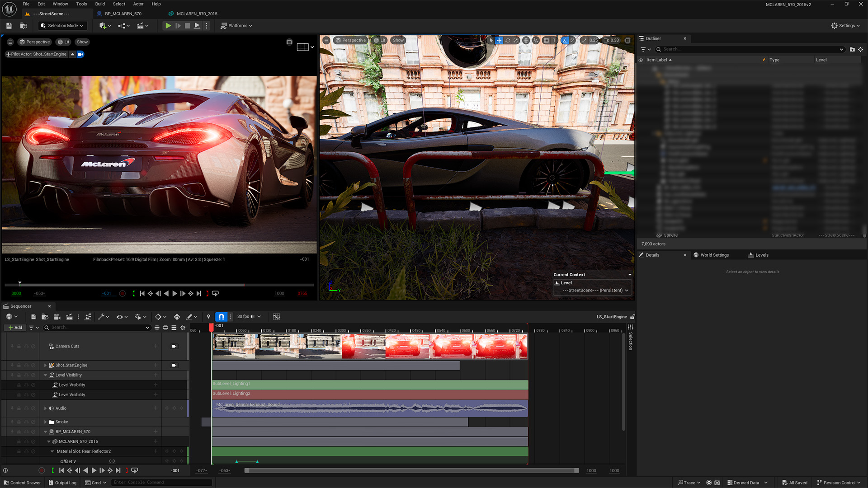The image size is (868, 488).
Task: Click the render movie clapperboard icon
Action: [69, 317]
